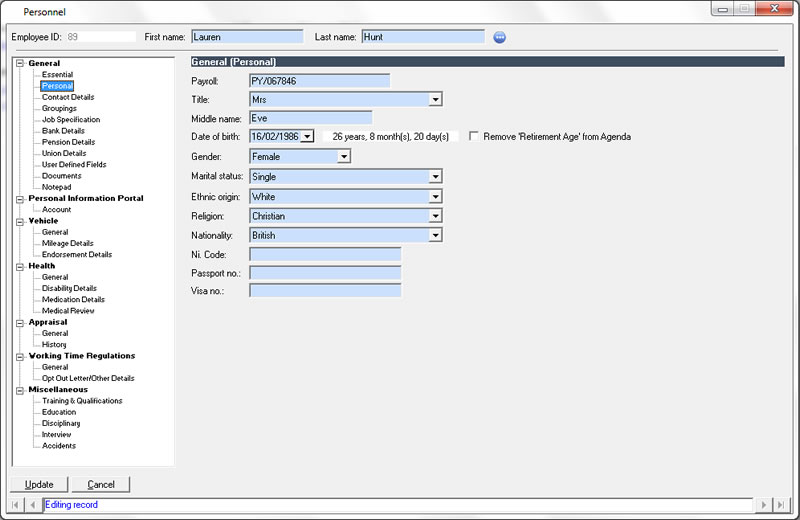
Task: Collapse the General tree section
Action: click(x=20, y=64)
